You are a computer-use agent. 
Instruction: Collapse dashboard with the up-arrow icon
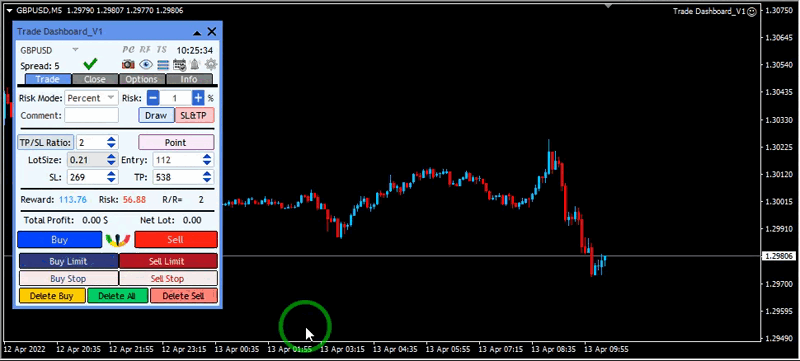197,32
